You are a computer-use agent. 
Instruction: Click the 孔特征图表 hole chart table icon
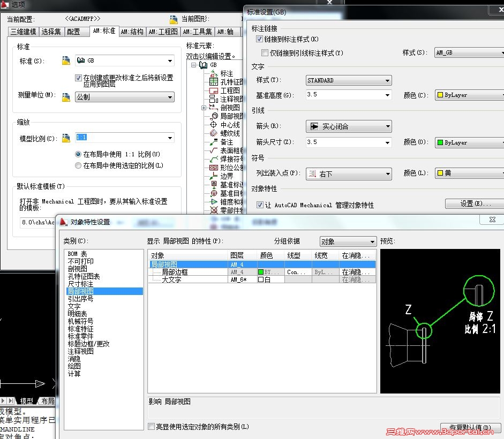214,82
